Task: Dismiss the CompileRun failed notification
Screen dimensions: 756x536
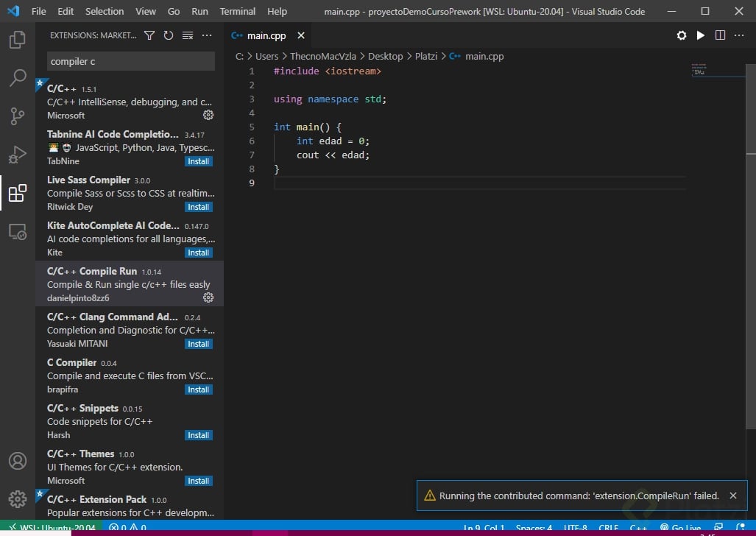Action: coord(733,496)
